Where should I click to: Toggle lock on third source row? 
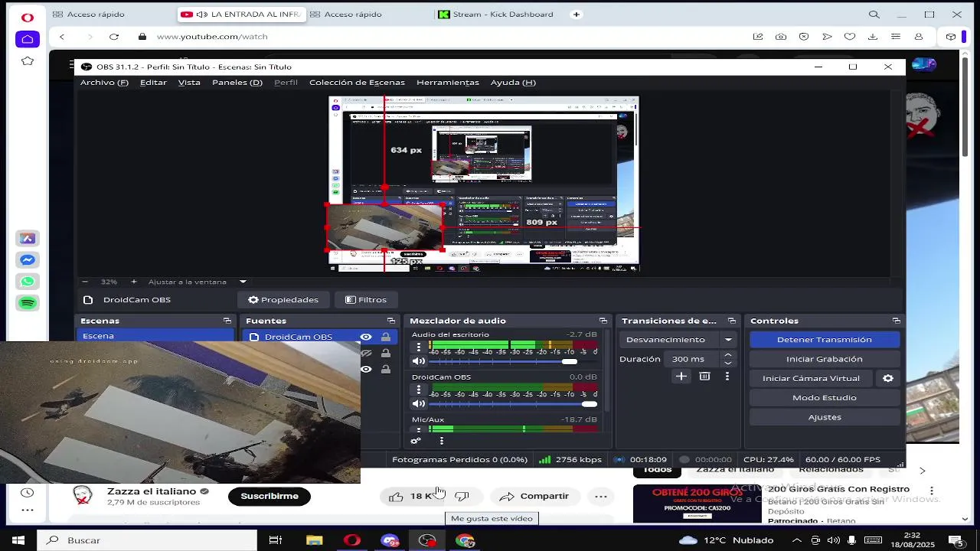[x=386, y=370]
